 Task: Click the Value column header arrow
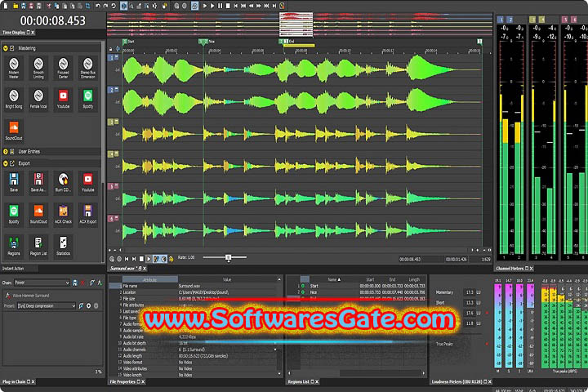click(x=278, y=279)
